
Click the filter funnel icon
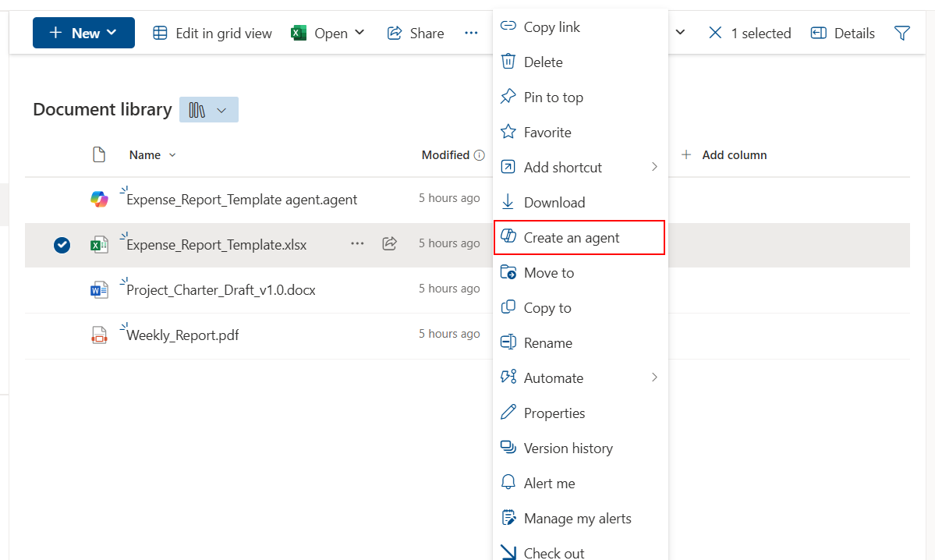click(902, 33)
